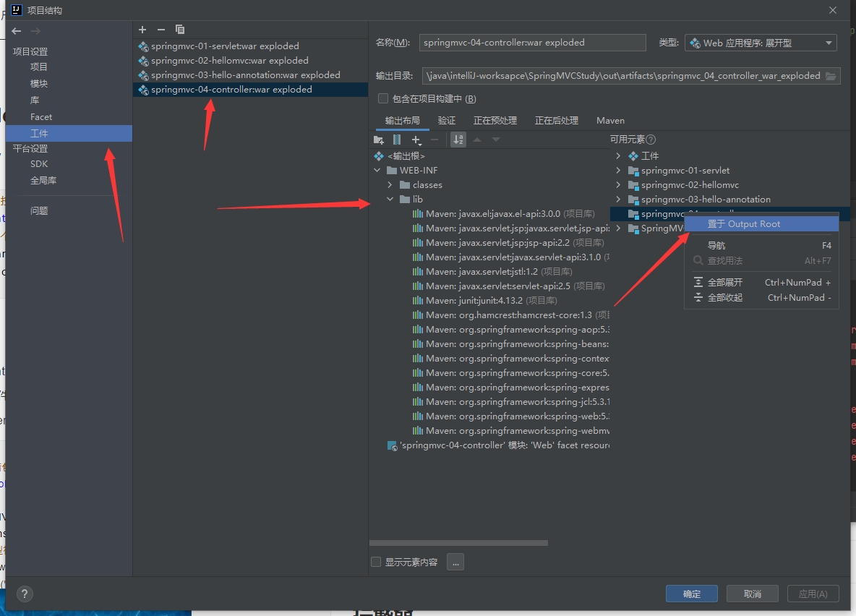Screen dimensions: 856x616
Task: Switch to the Maven tab
Action: pos(610,121)
